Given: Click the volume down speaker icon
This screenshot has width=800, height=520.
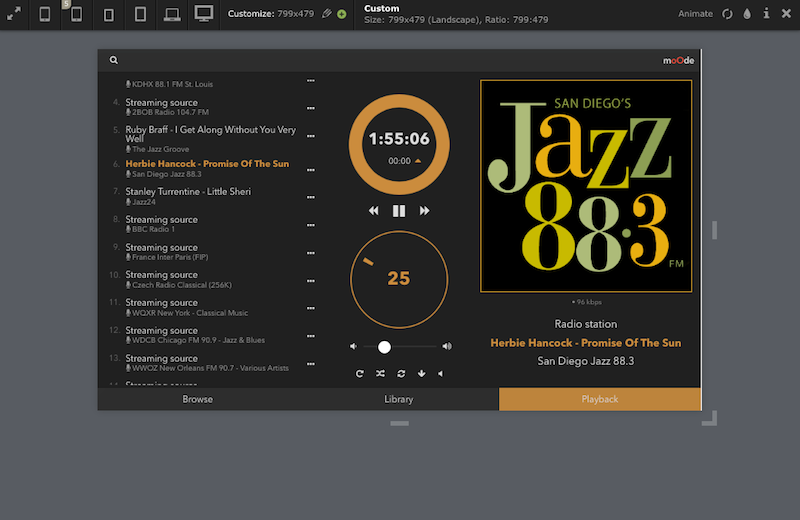Looking at the screenshot, I should pos(353,346).
